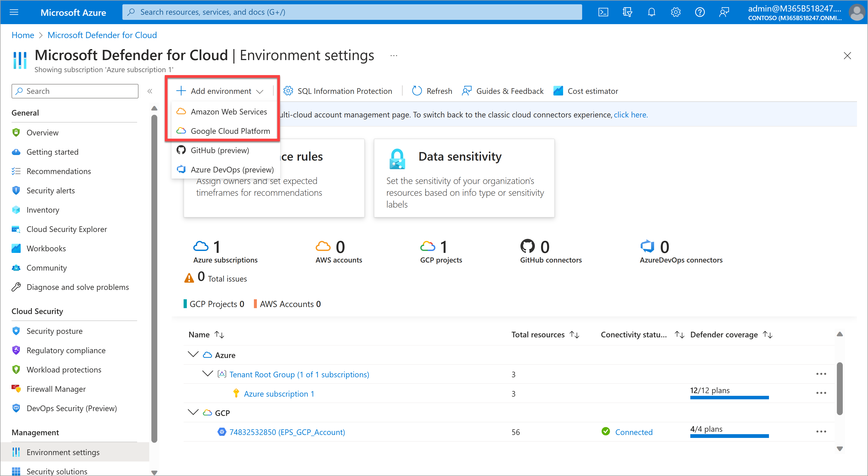The image size is (868, 476).
Task: Select Azure DevOps preview option
Action: pyautogui.click(x=232, y=169)
